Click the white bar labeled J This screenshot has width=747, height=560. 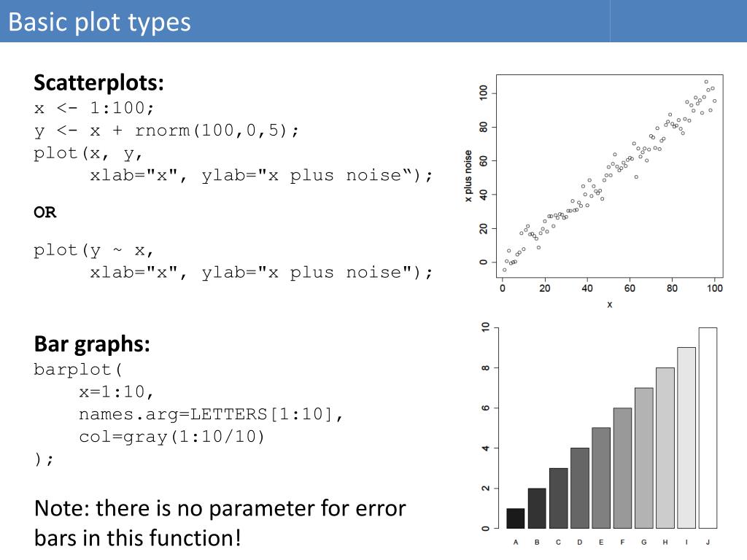click(x=708, y=427)
